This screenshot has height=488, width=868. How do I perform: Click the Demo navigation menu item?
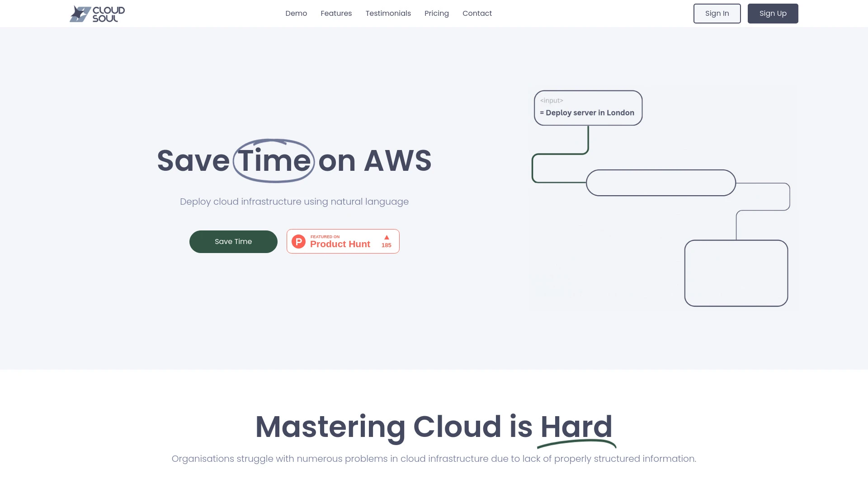pyautogui.click(x=296, y=13)
